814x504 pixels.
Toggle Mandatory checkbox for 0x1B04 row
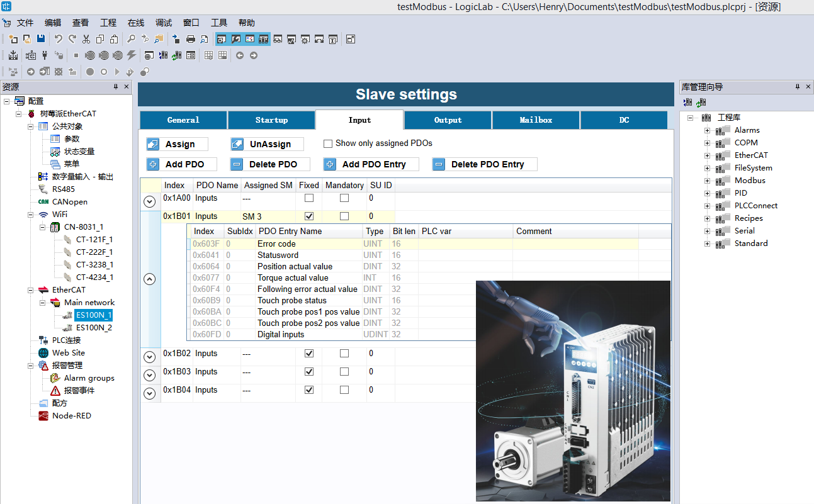point(344,390)
